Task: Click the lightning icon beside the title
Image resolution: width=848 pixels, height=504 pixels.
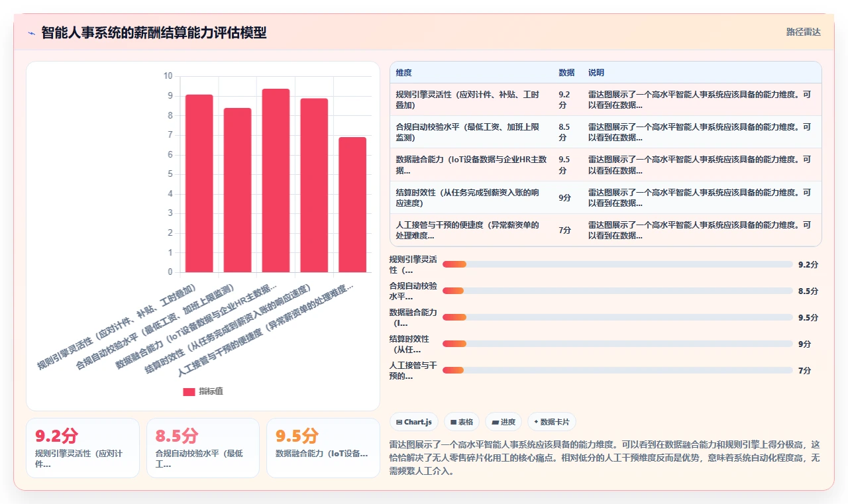Action: coord(32,32)
